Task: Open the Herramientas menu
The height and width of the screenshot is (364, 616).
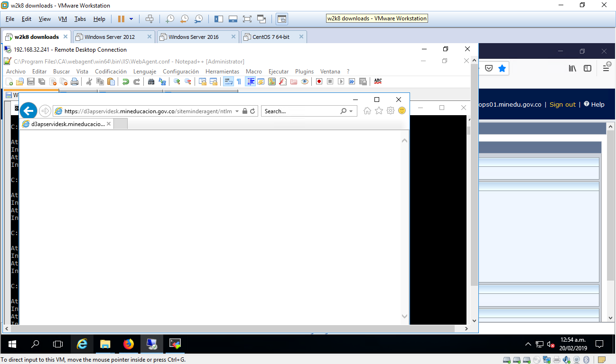Action: 222,72
